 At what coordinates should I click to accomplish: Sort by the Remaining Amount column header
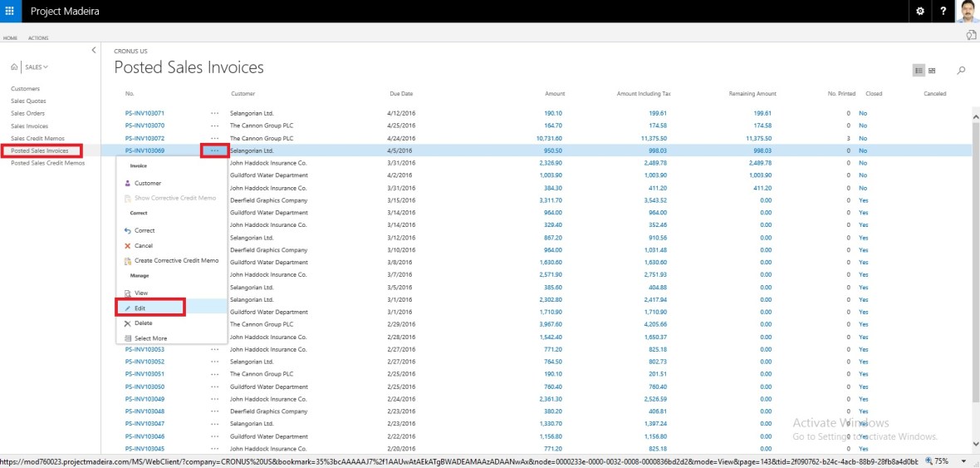coord(752,94)
